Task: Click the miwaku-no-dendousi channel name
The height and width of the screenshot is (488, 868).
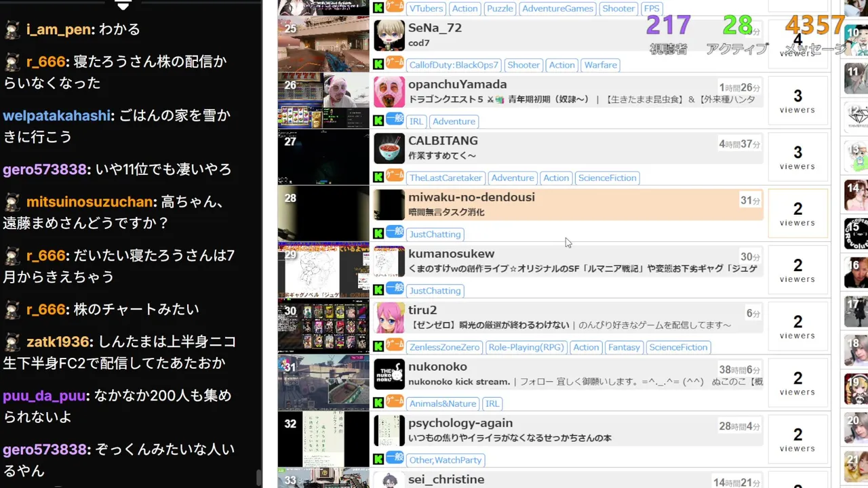Action: point(471,197)
